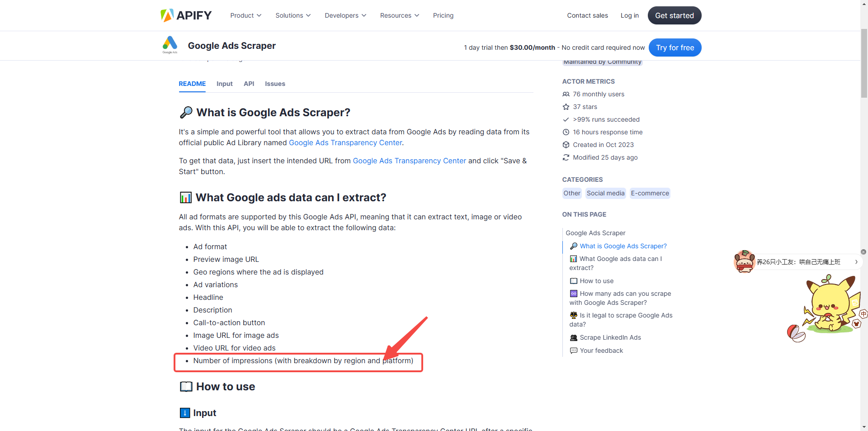Screen dimensions: 868x431
Task: Dismiss the desktop pet widget with its close button
Action: point(863,252)
